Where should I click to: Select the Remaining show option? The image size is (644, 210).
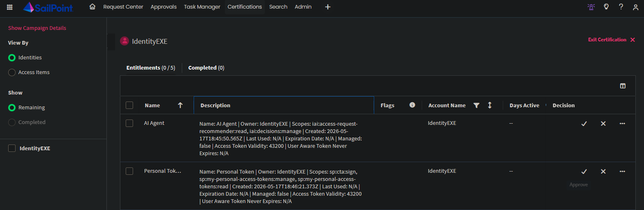[12, 108]
